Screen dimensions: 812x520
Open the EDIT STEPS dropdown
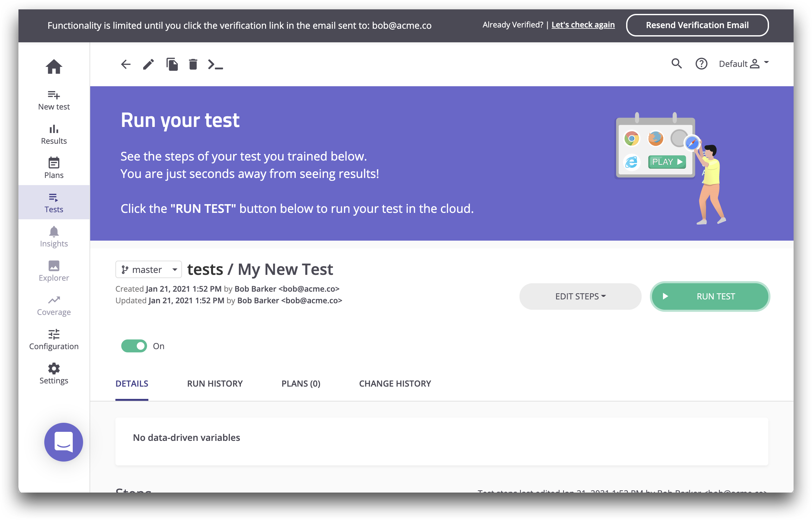(x=580, y=296)
